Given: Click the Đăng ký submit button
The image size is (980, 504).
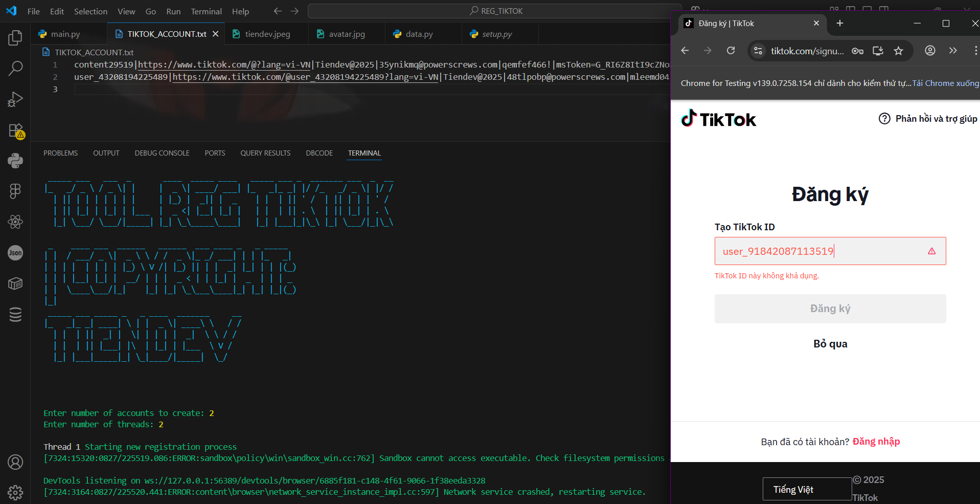Looking at the screenshot, I should (x=830, y=309).
